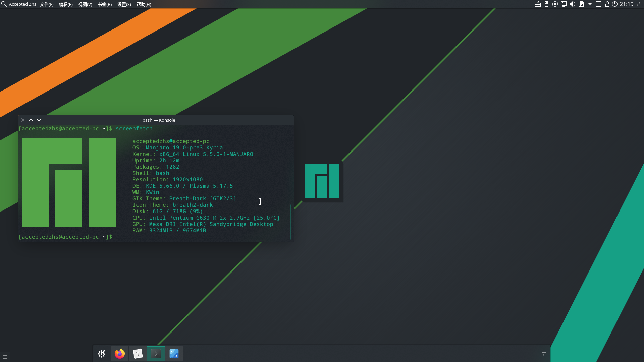Click the network connection tray icon

[564, 4]
